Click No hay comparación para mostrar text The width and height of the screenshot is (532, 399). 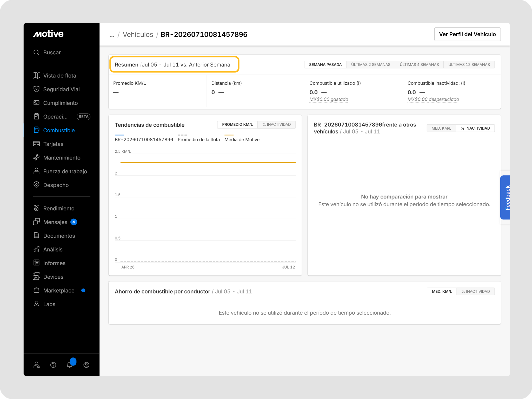tap(404, 197)
